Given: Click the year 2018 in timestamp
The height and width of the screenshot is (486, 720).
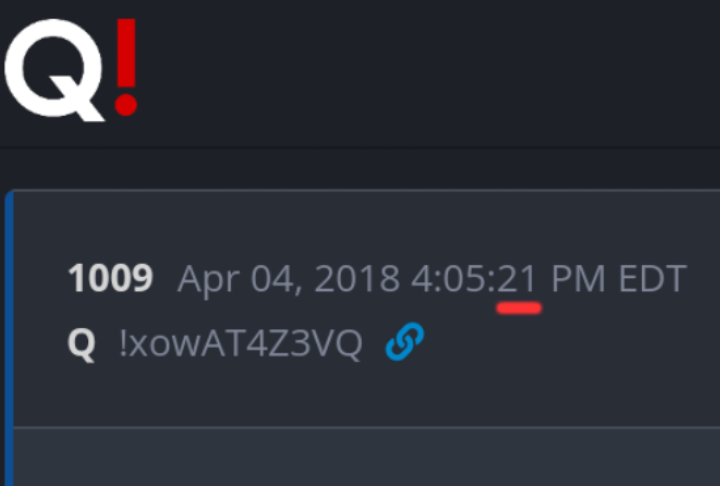Looking at the screenshot, I should [x=357, y=278].
